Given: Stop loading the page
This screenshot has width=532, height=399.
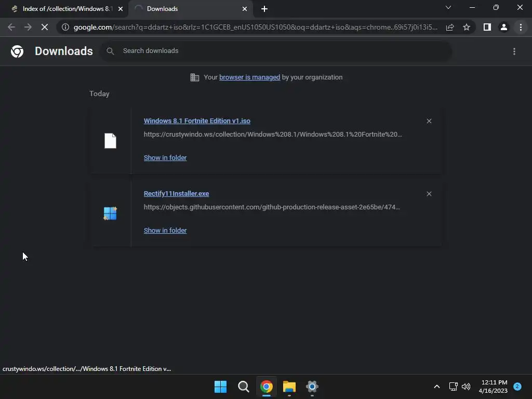Looking at the screenshot, I should pos(45,27).
